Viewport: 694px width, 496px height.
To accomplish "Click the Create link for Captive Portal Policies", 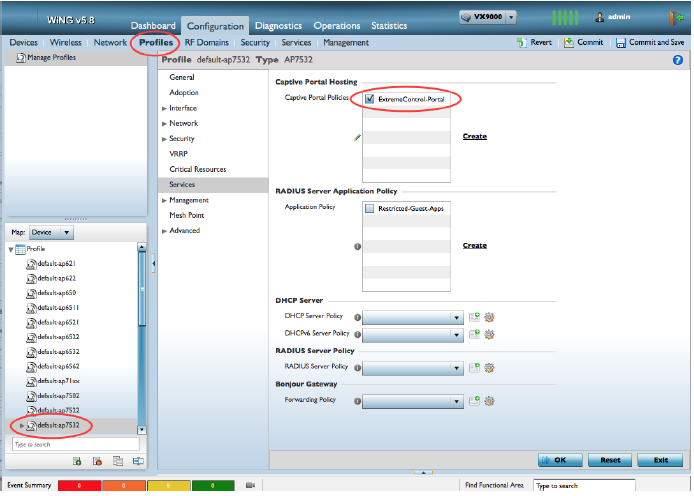I will [474, 136].
